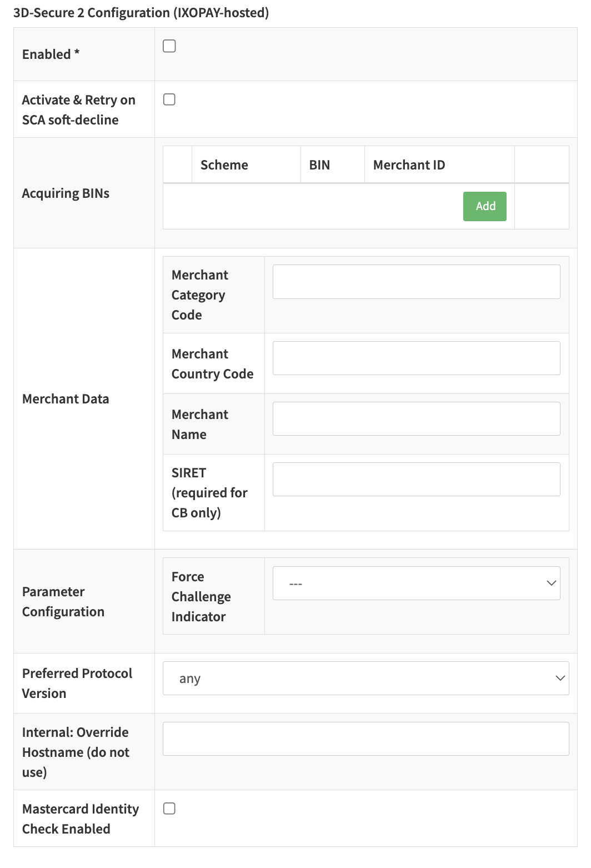This screenshot has width=591, height=868.
Task: Select the Merchant Name text box
Action: pos(416,419)
